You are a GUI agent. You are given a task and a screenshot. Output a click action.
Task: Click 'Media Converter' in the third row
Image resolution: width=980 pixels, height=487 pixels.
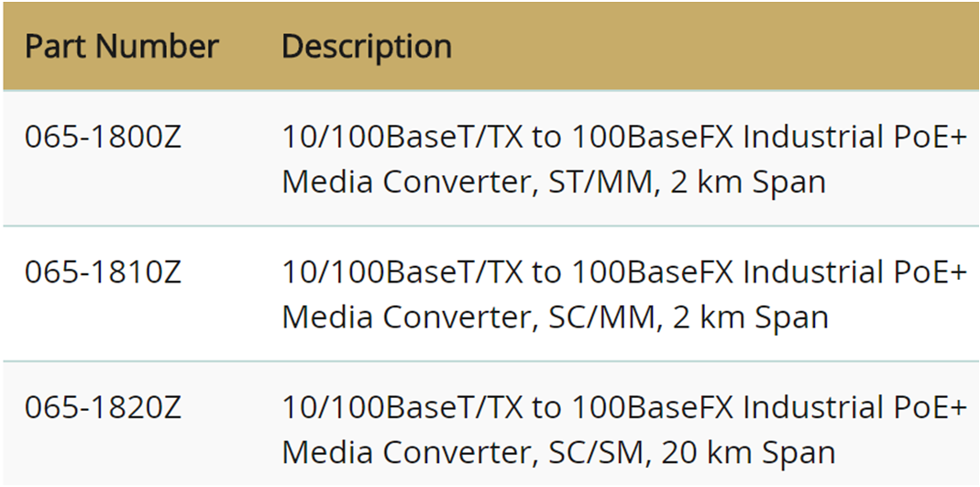click(x=411, y=453)
